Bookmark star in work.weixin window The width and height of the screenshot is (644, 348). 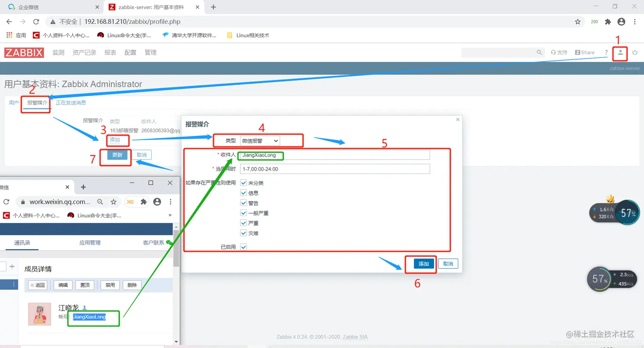click(114, 202)
